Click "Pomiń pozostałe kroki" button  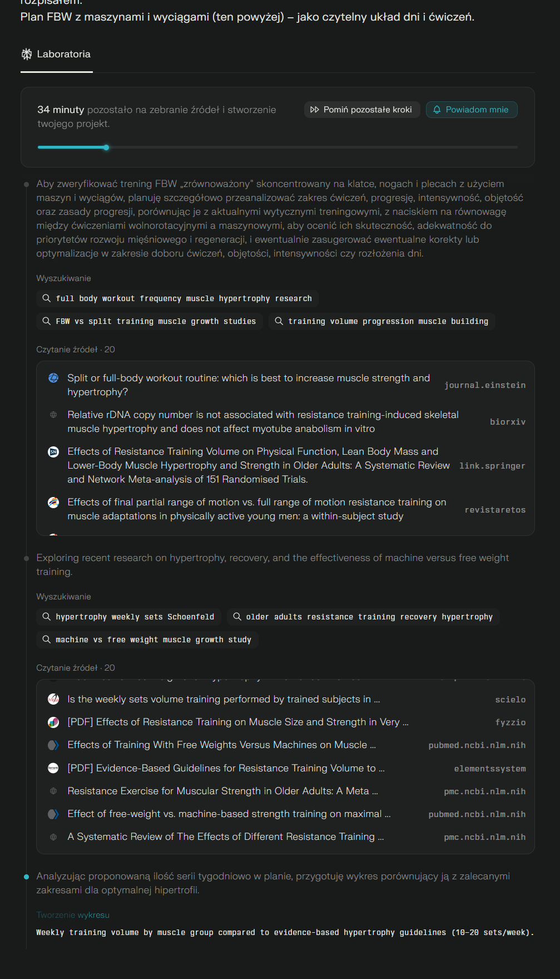tap(361, 110)
